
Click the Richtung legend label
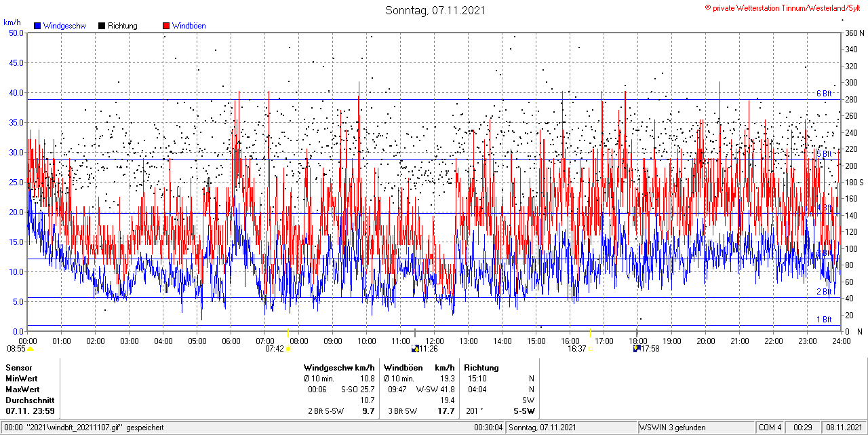click(x=123, y=26)
